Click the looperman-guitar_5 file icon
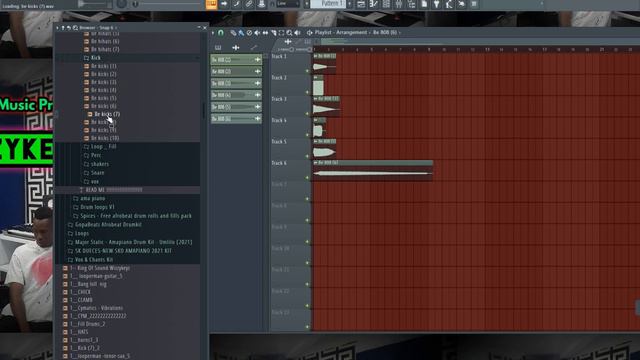 tap(65, 276)
